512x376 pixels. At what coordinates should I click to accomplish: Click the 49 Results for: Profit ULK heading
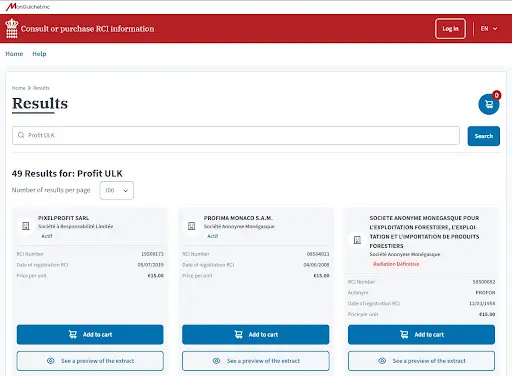tap(67, 174)
